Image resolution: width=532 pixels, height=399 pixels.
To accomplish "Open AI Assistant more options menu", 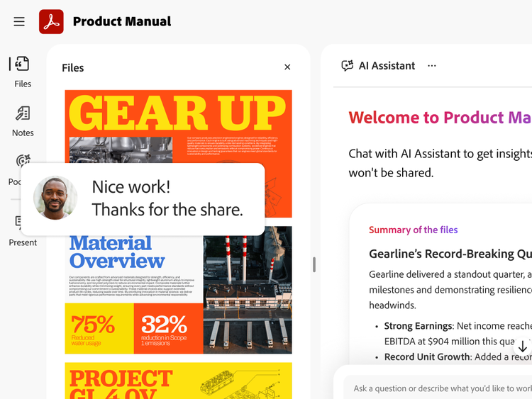I will tap(432, 65).
